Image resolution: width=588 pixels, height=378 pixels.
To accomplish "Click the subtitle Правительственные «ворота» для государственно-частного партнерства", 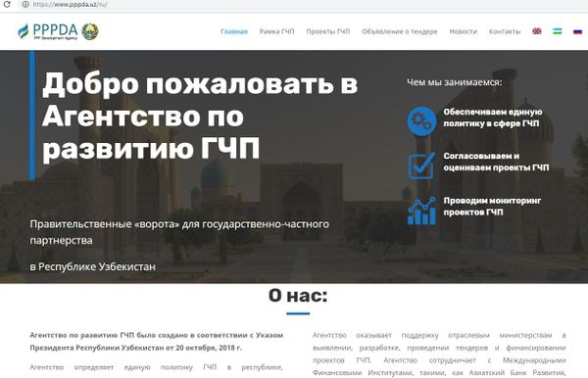I will [x=179, y=232].
